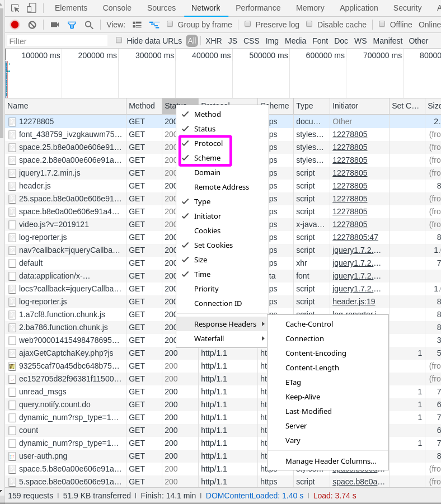Enable the Domain column in menu
Screen dimensions: 441x504
click(222, 173)
